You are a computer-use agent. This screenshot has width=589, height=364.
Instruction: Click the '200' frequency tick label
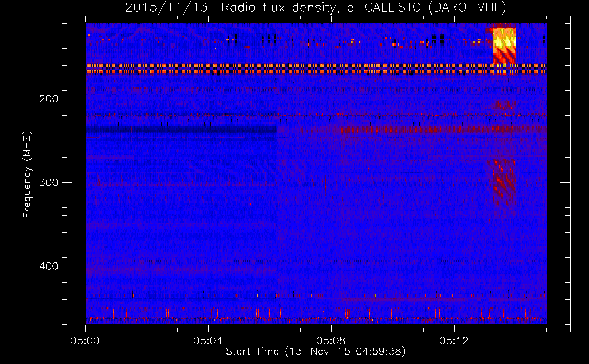(48, 99)
